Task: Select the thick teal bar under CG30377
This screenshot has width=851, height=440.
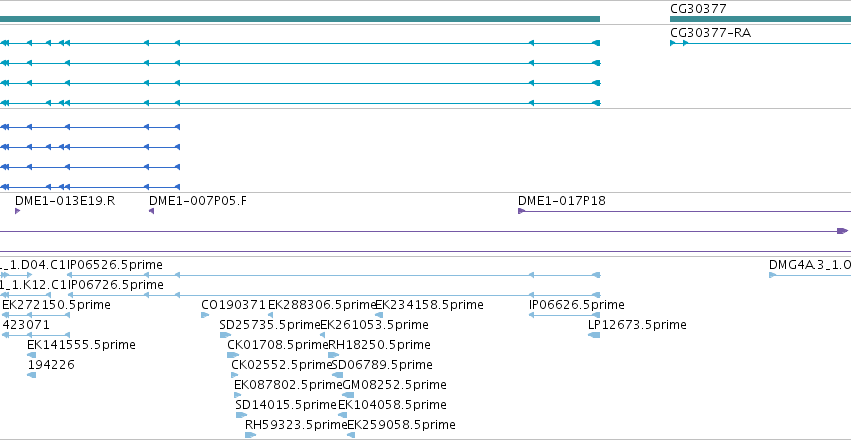Action: click(x=760, y=19)
